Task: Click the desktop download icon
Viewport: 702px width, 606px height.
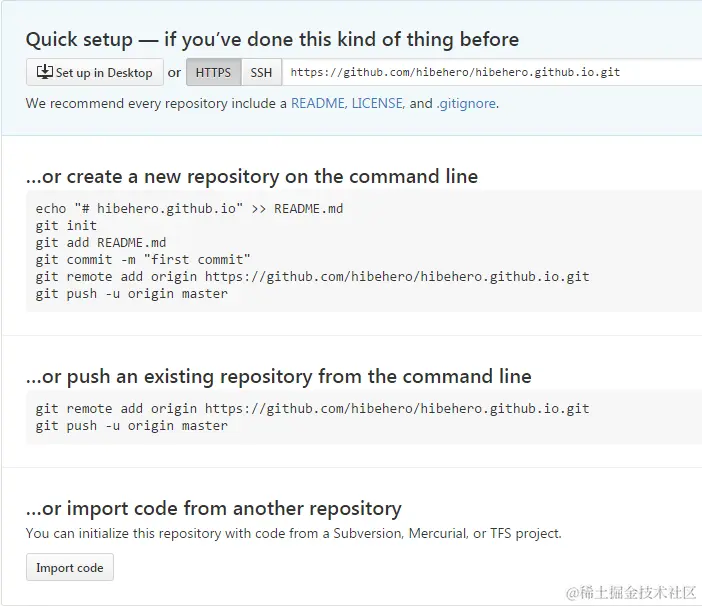Action: click(x=44, y=72)
